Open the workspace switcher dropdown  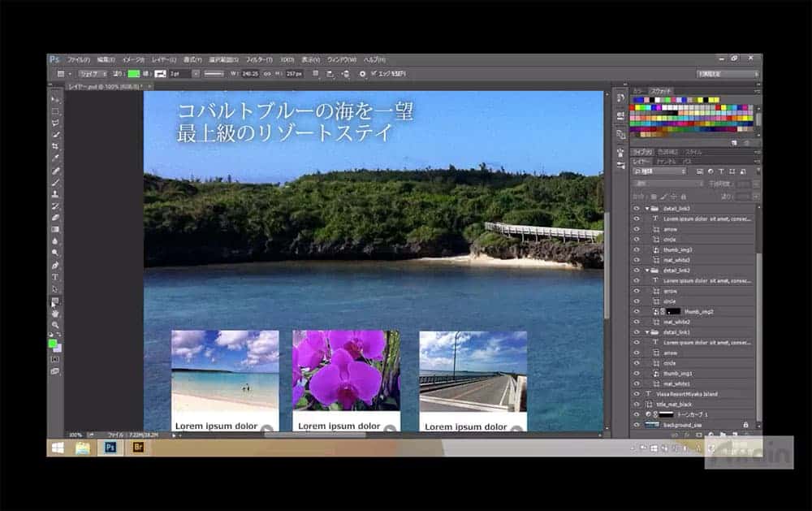click(x=727, y=74)
